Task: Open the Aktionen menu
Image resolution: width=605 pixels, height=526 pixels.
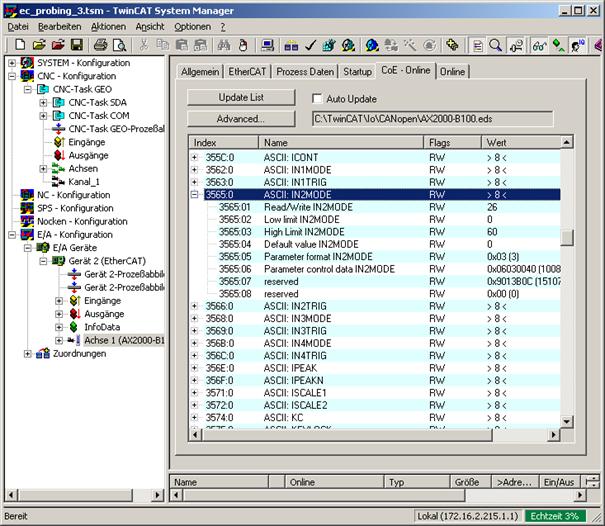Action: 108,27
